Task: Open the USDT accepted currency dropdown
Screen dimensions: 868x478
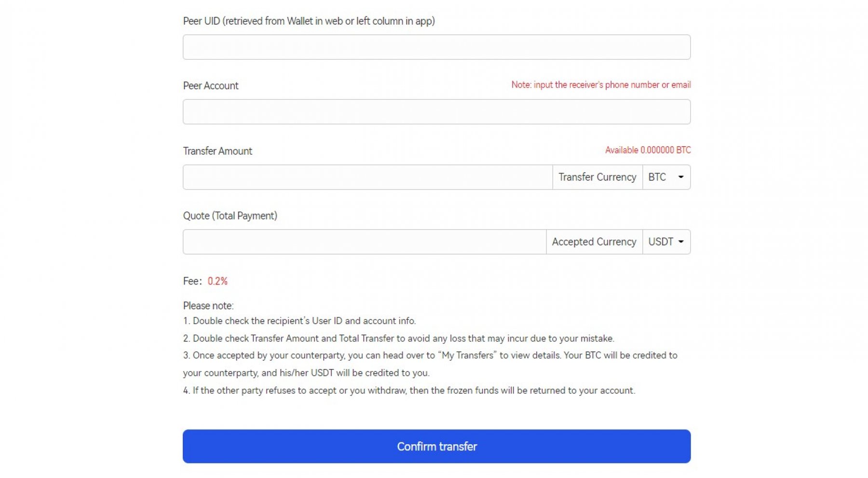Action: 666,242
